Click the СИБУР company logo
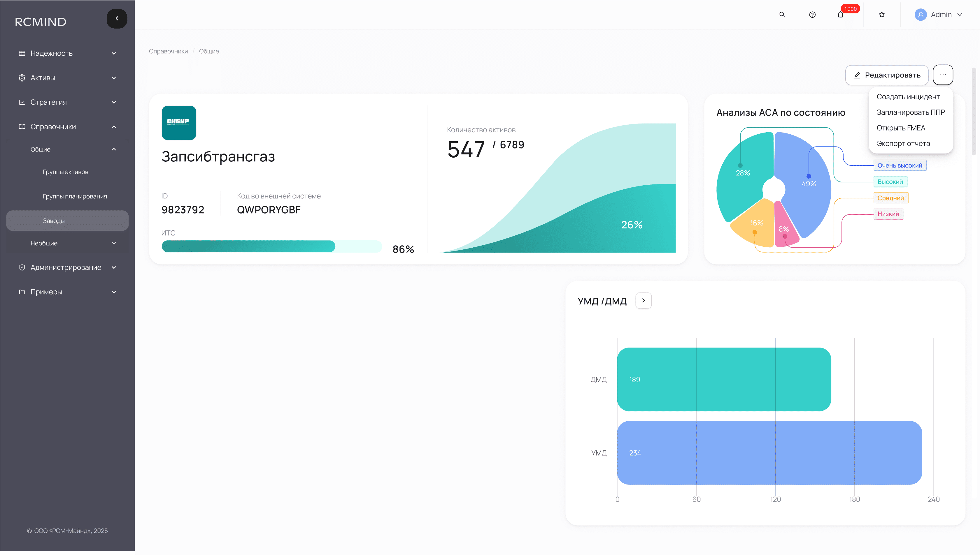The image size is (980, 555). tap(178, 123)
